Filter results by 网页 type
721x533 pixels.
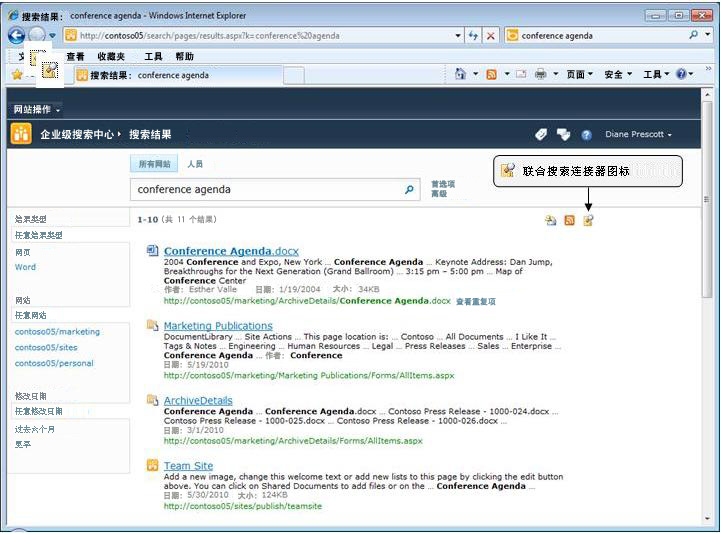click(x=23, y=252)
